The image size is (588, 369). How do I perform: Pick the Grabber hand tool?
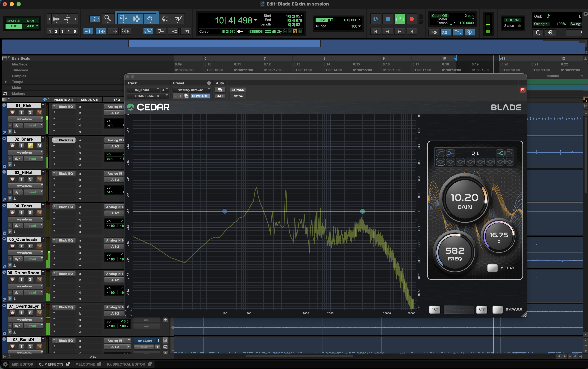(150, 19)
